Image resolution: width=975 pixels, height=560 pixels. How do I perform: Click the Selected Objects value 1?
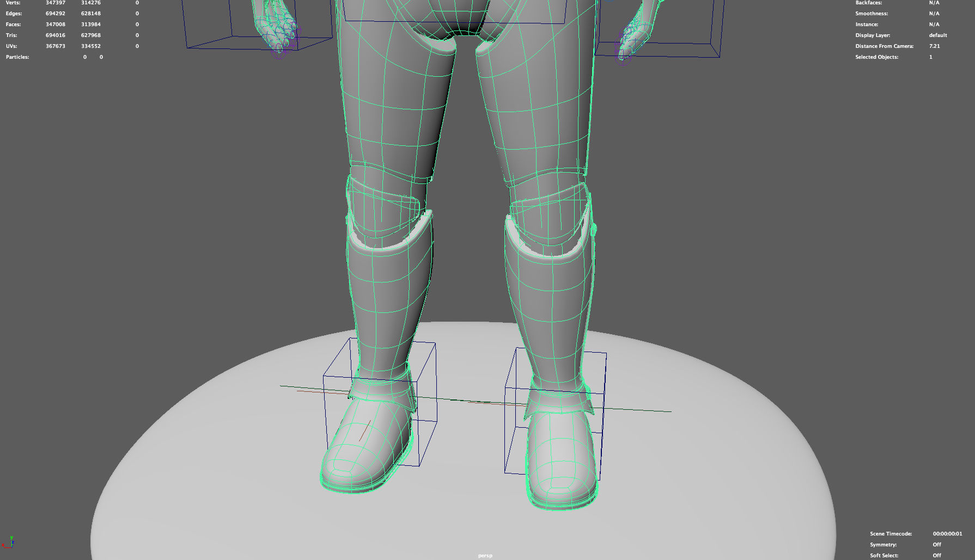931,57
